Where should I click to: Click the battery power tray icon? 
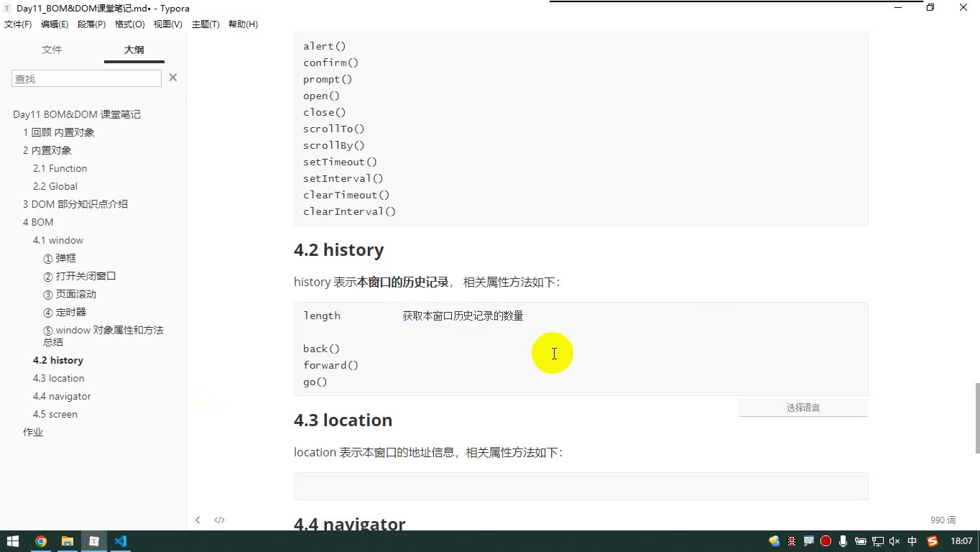[860, 541]
